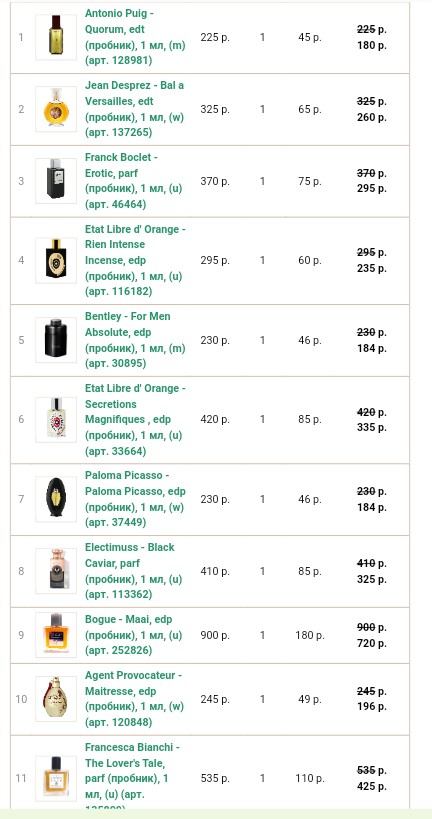This screenshot has width=432, height=819.
Task: Visit the Bogue - Maai edp link
Action: [x=134, y=635]
